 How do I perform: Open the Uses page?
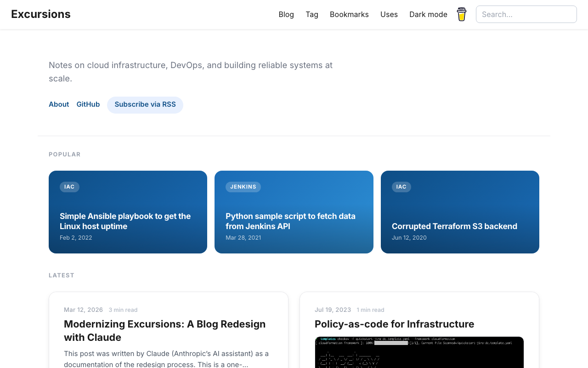pyautogui.click(x=389, y=14)
